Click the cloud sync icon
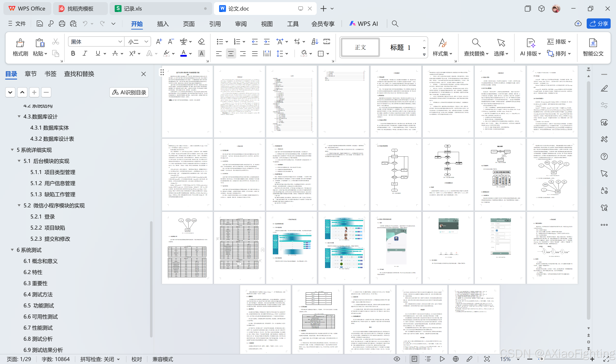Image resolution: width=616 pixels, height=364 pixels. tap(578, 24)
